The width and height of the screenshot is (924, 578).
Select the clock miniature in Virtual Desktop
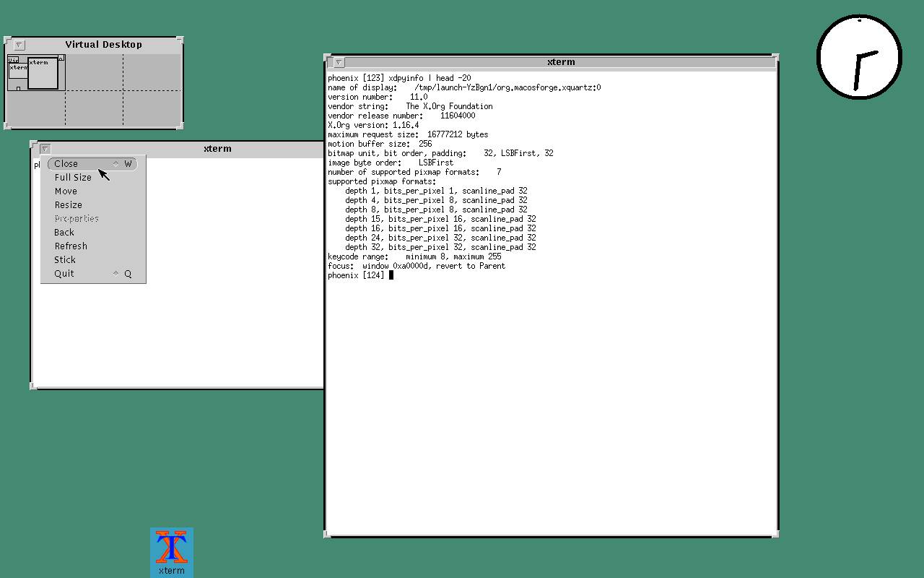coord(61,58)
